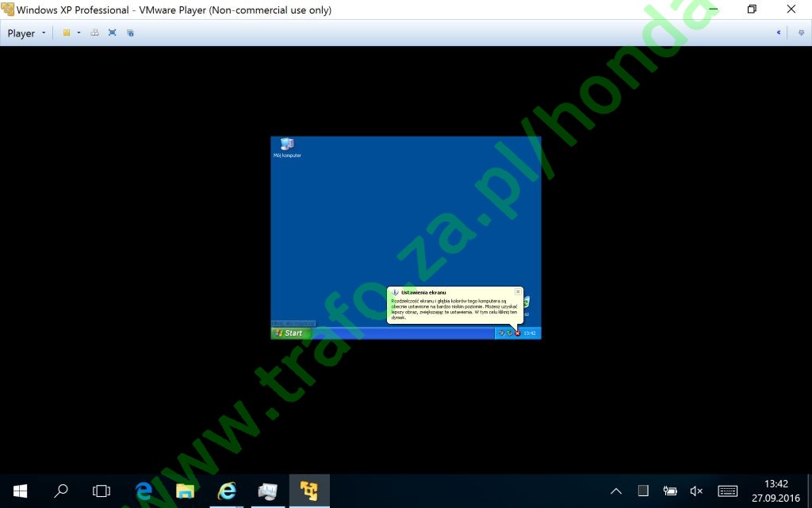Minimize the VMware Player window

click(x=713, y=10)
